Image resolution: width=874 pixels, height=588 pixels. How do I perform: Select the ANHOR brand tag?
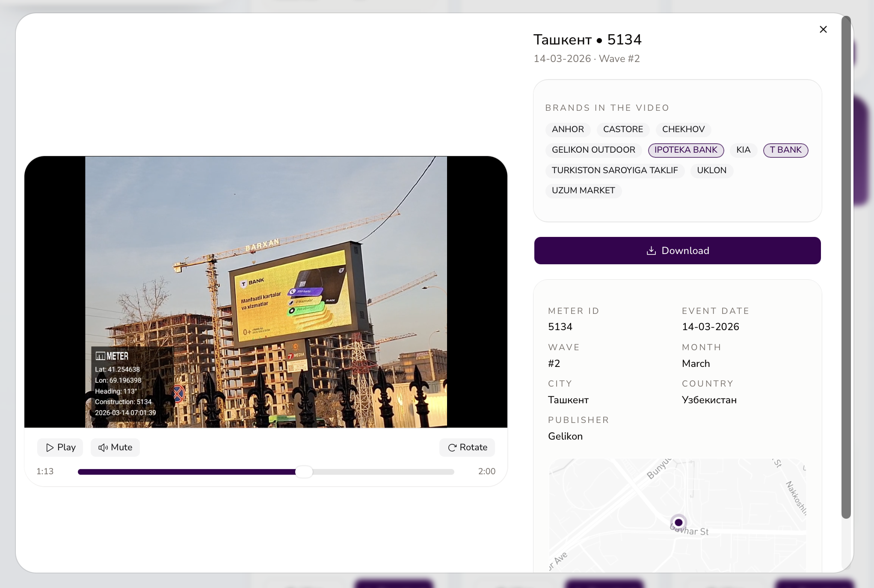[568, 130]
